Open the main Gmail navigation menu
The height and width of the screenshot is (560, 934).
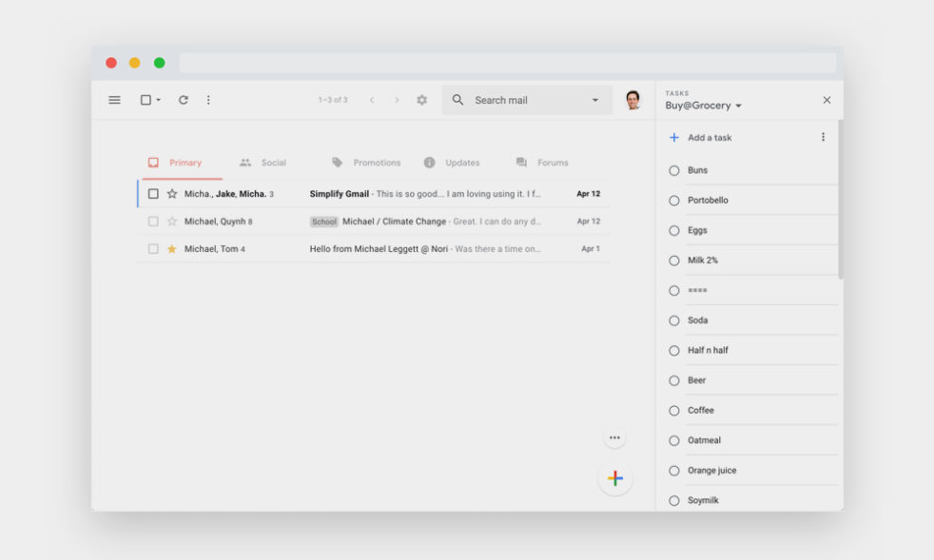[114, 99]
